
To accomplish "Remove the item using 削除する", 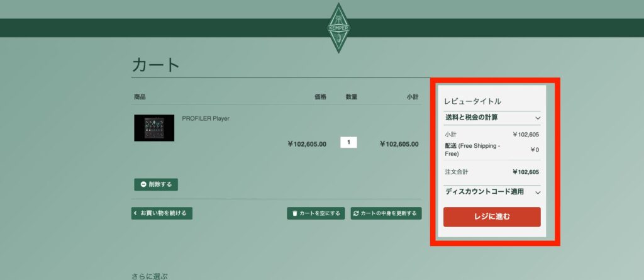I will tap(156, 184).
